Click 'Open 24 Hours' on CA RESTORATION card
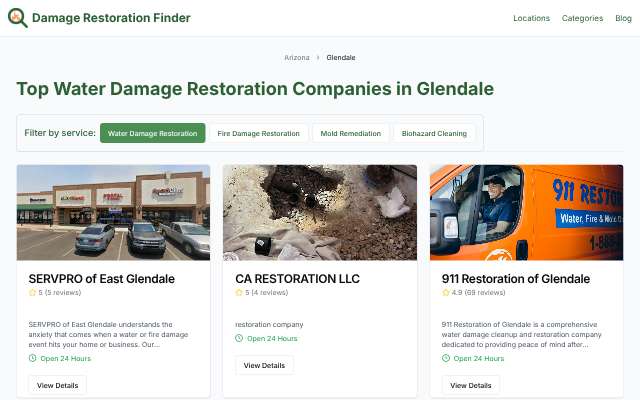The width and height of the screenshot is (640, 400). pos(272,338)
